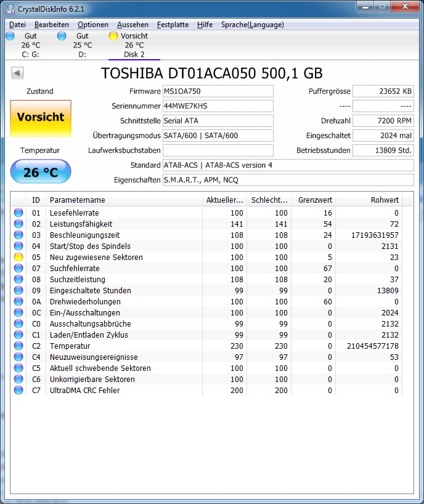
Task: Click the previous disk arrow button
Action: point(17,73)
